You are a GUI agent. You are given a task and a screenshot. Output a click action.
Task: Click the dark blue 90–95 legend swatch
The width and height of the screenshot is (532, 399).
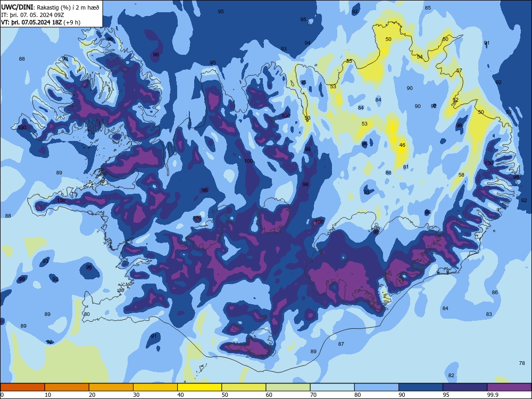click(x=421, y=387)
